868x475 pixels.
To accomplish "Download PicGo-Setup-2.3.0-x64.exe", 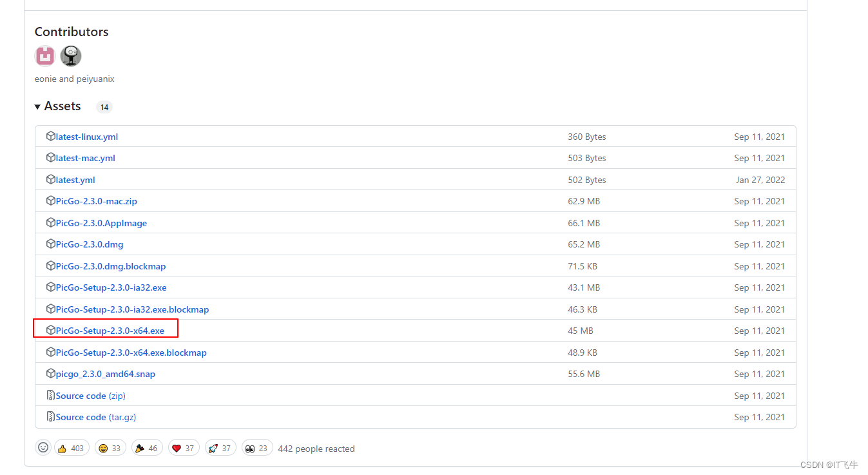I will pyautogui.click(x=110, y=331).
